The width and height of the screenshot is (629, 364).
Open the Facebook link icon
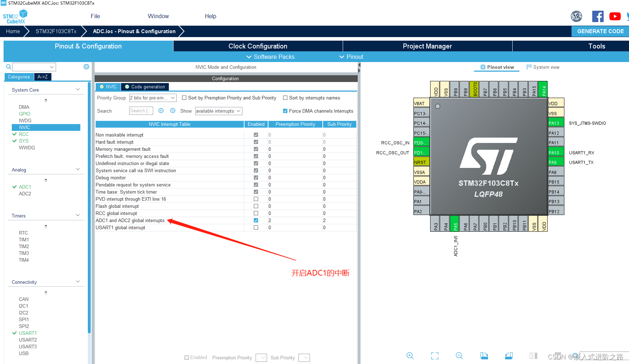(x=598, y=16)
